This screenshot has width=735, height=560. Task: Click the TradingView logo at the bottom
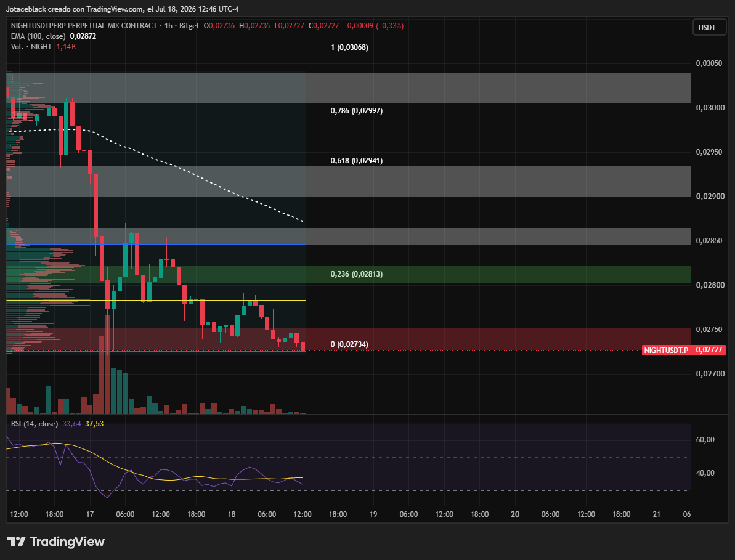tap(56, 542)
